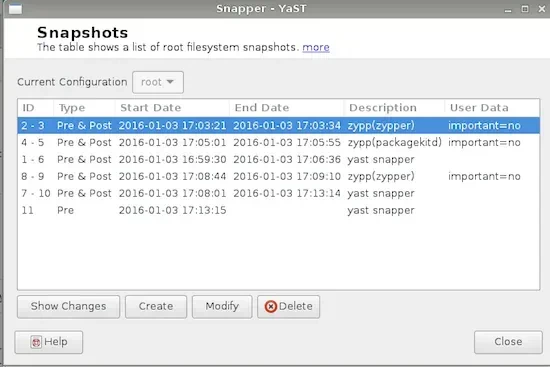Open Help for Snapper
Viewport: 550px width, 367px height.
(x=49, y=342)
